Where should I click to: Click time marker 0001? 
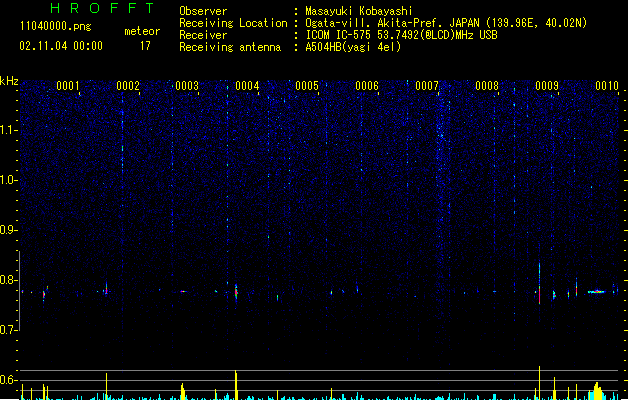pyautogui.click(x=67, y=86)
